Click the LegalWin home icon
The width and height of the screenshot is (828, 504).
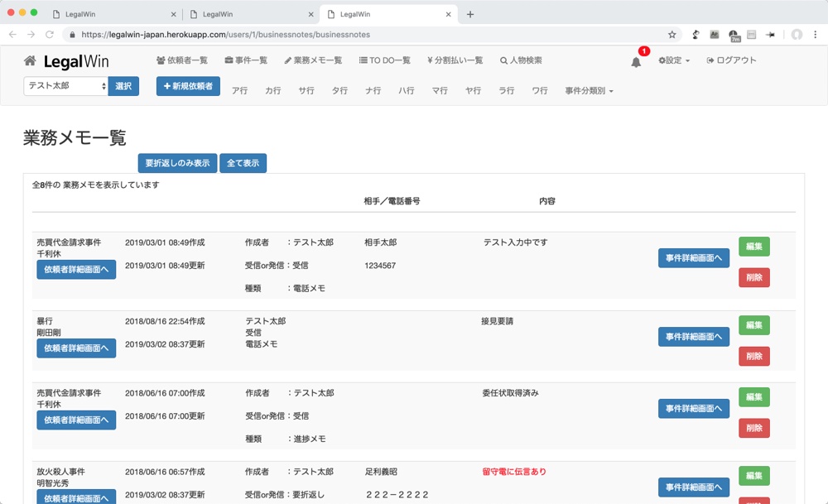click(x=30, y=61)
